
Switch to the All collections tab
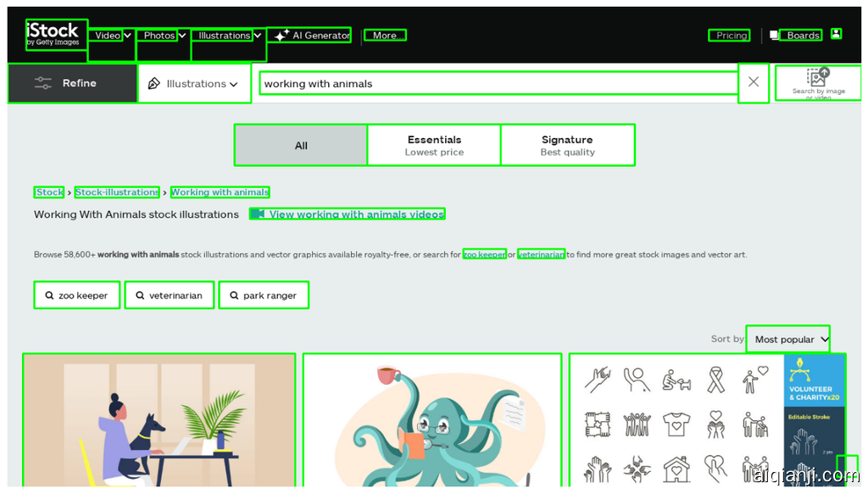301,145
